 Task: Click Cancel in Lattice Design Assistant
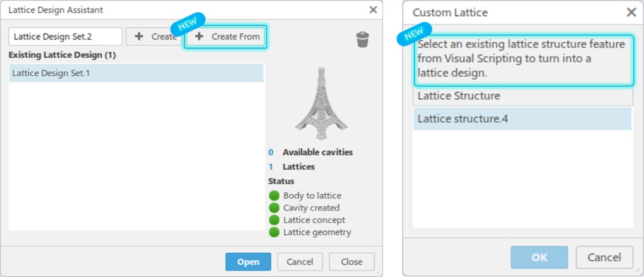(x=300, y=262)
